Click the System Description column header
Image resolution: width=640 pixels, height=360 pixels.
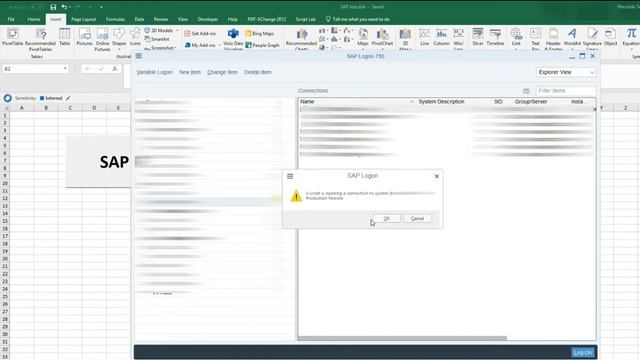[441, 102]
